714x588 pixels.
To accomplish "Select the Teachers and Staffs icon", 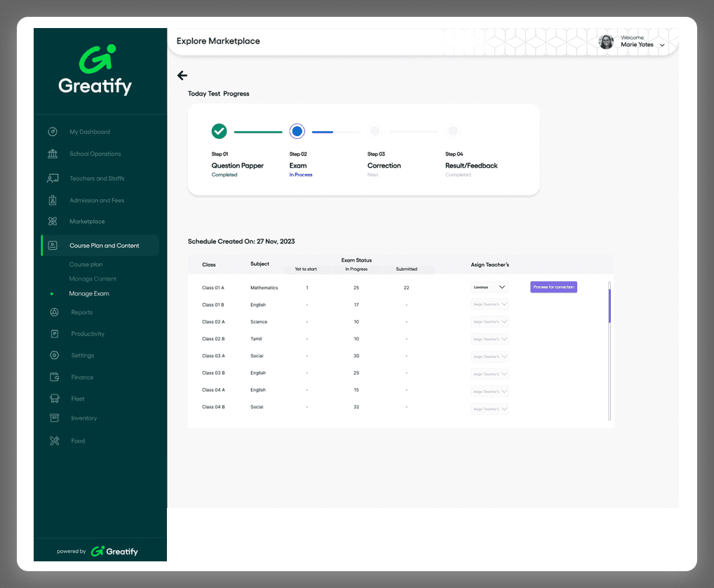I will [53, 178].
